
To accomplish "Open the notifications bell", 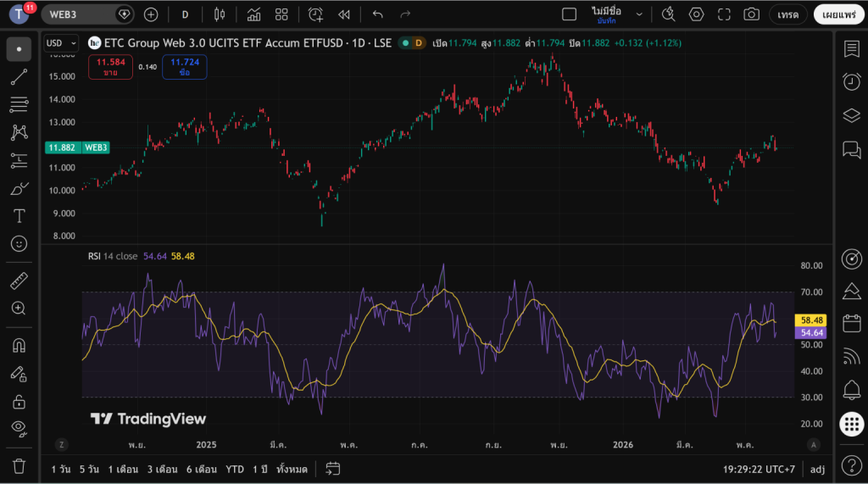I will click(x=851, y=390).
